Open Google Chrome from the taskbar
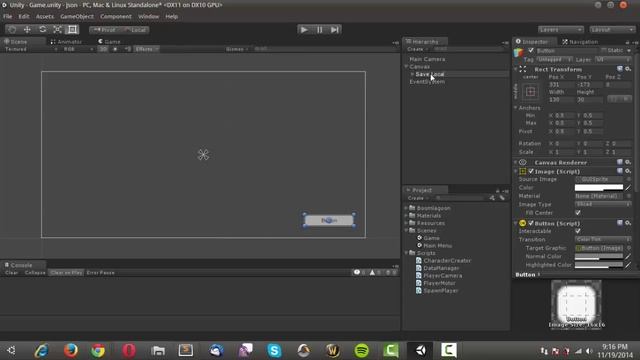The width and height of the screenshot is (640, 360). pos(98,350)
